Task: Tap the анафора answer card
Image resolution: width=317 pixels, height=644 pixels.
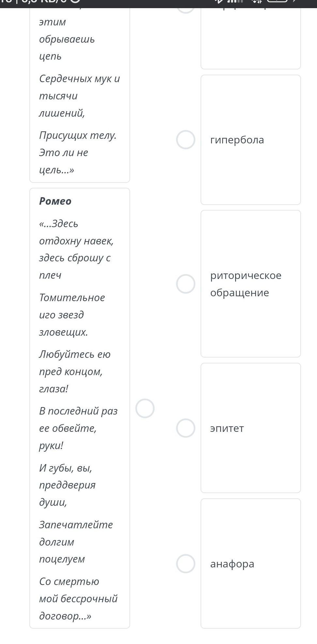Action: coord(250,564)
